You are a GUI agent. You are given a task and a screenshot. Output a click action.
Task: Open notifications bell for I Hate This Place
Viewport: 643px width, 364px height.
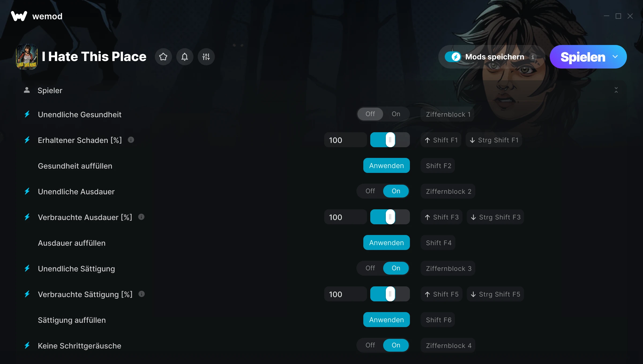tap(185, 57)
